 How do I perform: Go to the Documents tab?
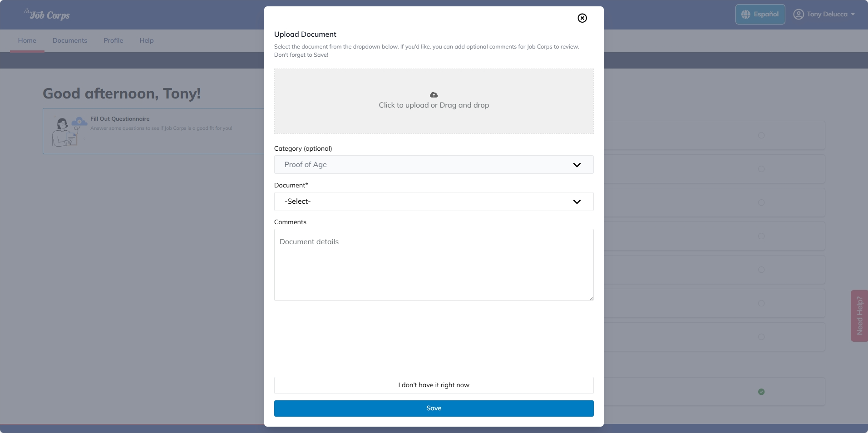(70, 40)
